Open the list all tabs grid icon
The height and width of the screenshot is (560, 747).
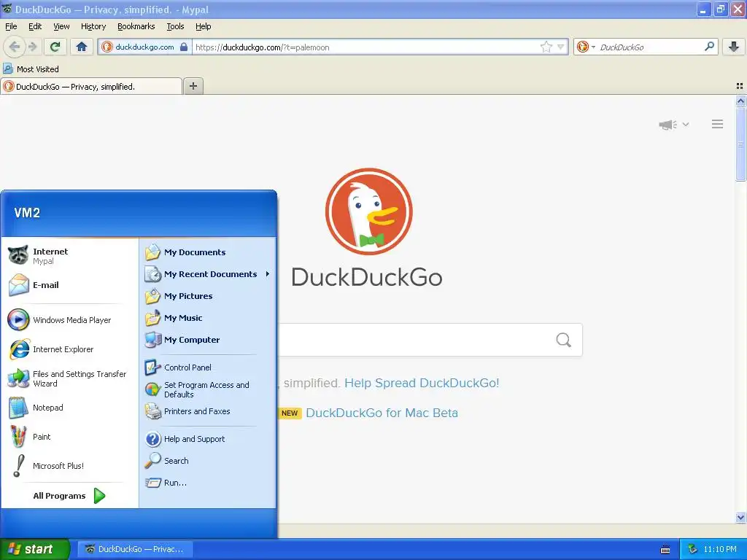point(740,86)
